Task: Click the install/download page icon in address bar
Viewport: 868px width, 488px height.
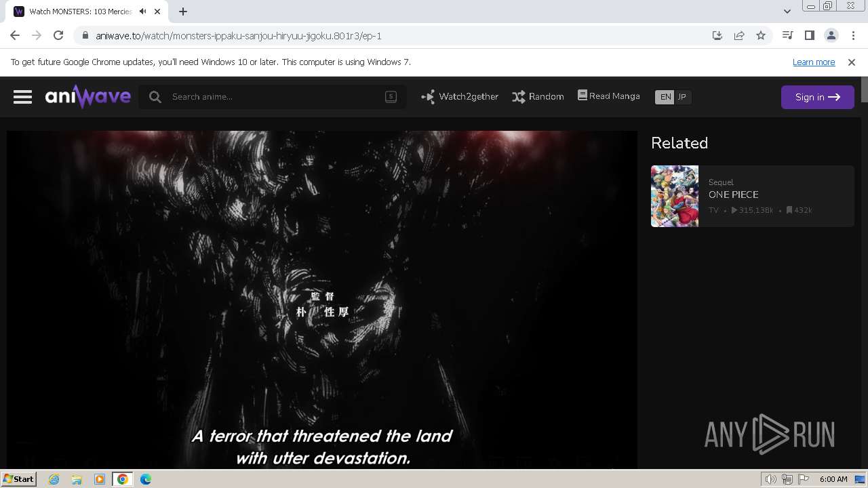Action: (717, 35)
